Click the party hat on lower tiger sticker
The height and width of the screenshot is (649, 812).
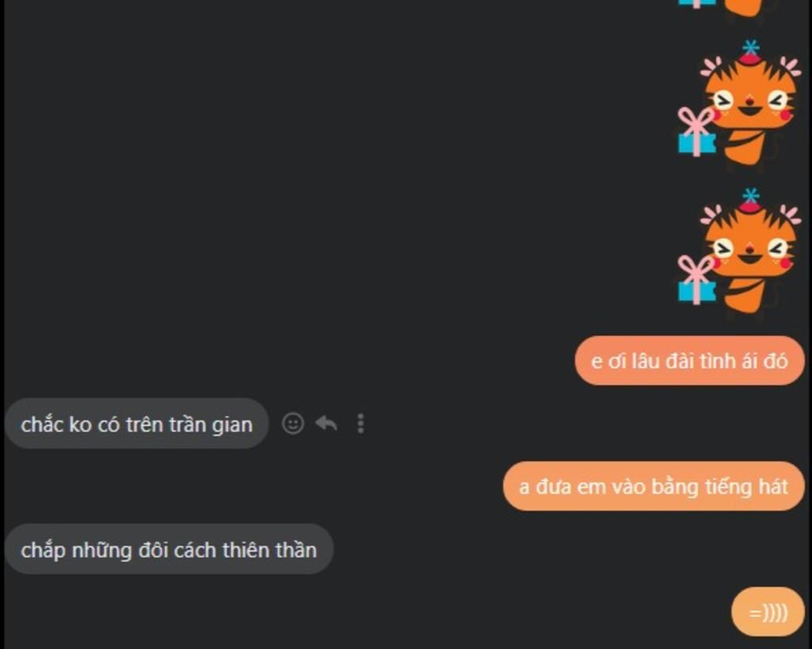750,200
